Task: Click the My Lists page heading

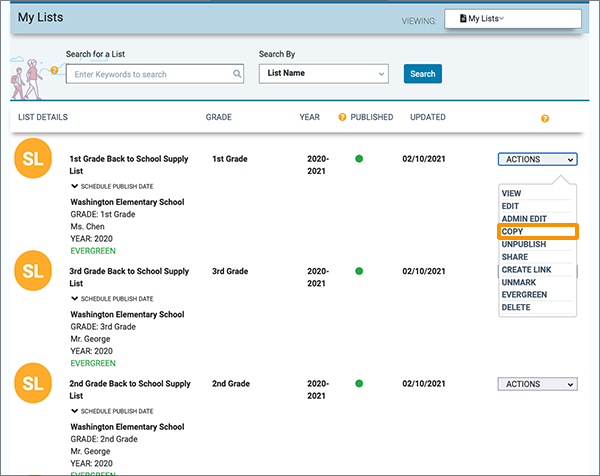Action: (41, 17)
